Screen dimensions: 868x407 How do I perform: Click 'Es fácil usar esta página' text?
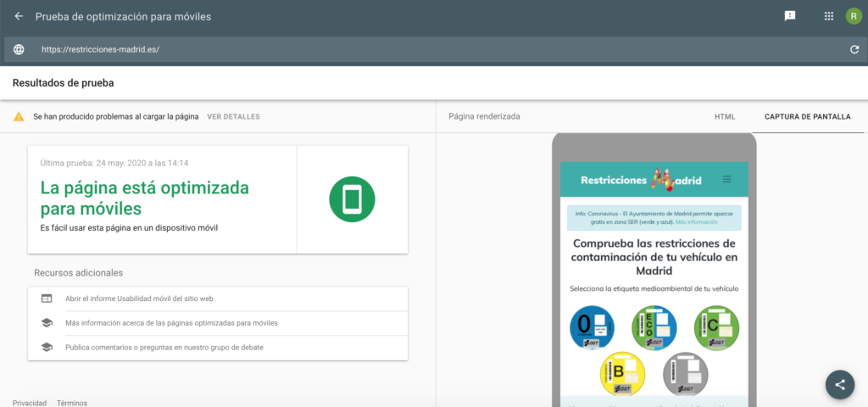129,227
